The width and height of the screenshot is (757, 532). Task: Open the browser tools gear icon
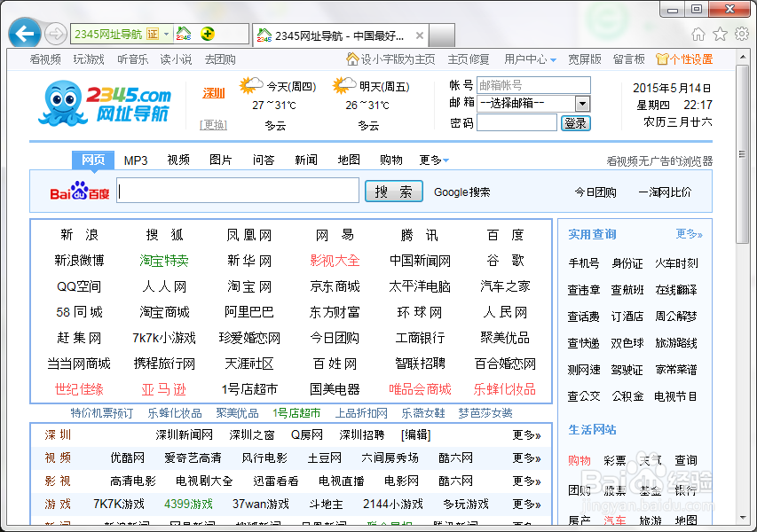pyautogui.click(x=742, y=34)
